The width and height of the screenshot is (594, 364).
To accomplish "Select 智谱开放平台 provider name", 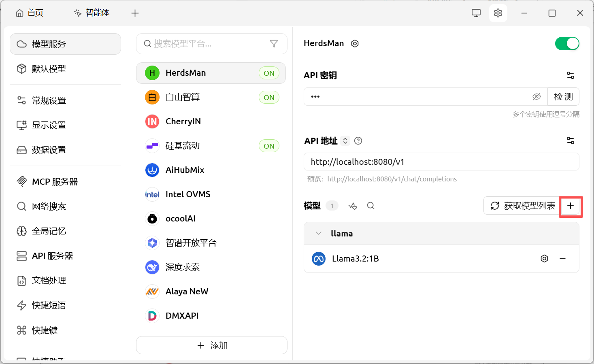I will tap(191, 243).
